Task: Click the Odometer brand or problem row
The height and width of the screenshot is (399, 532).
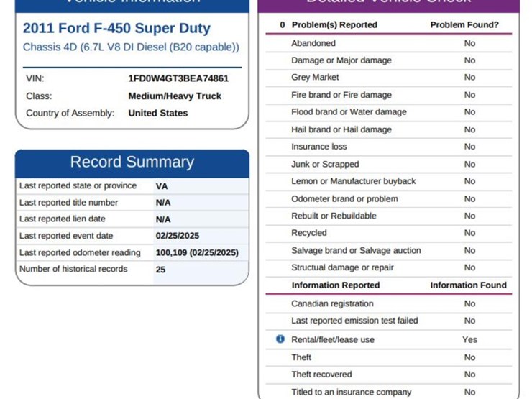Action: click(344, 199)
